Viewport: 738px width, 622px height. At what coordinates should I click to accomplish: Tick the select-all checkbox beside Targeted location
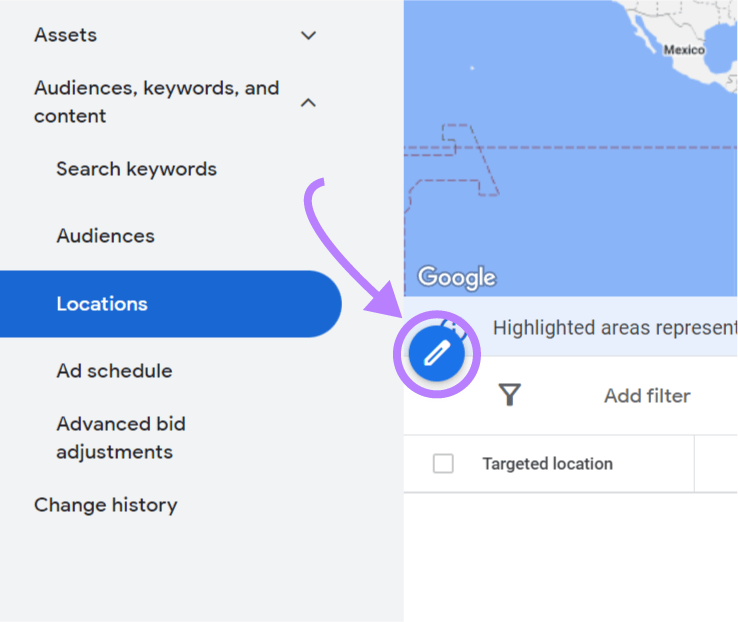point(443,464)
